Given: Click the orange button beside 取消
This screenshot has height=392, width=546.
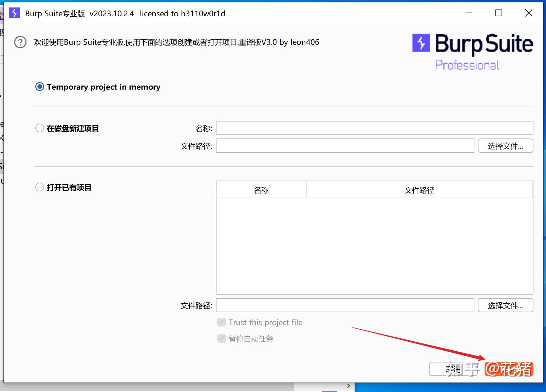Looking at the screenshot, I should [509, 369].
